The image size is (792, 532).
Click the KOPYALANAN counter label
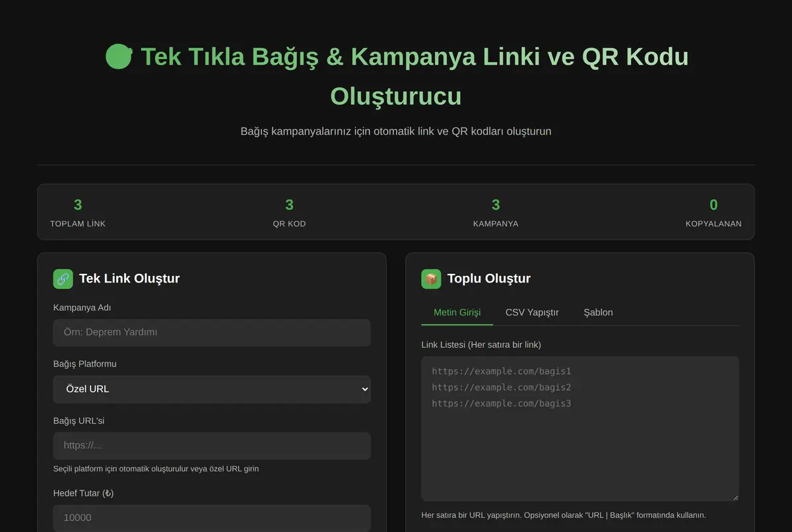(713, 224)
